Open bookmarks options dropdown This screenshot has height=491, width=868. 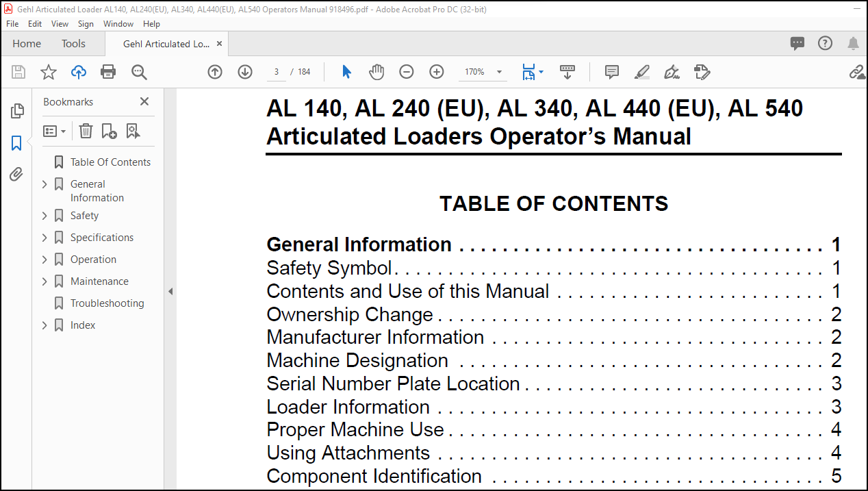(55, 131)
